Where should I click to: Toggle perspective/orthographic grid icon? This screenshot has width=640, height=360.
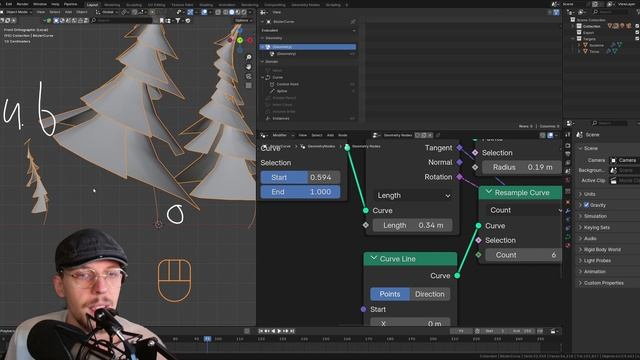(x=249, y=85)
